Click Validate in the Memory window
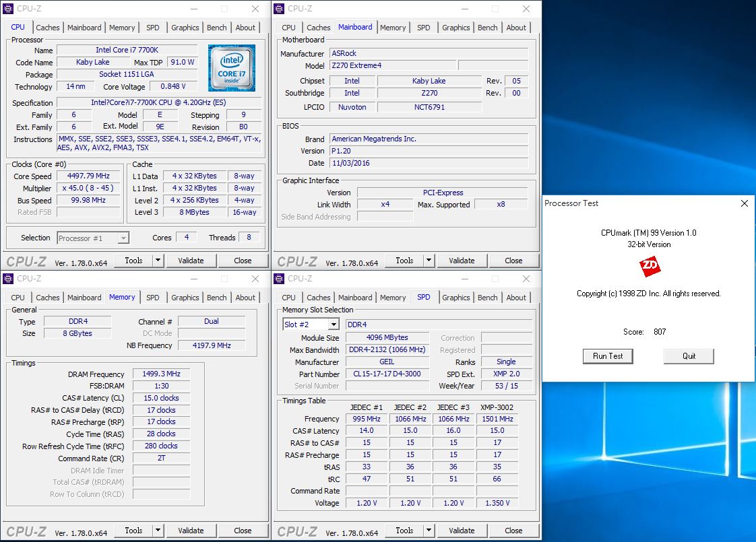 191,531
